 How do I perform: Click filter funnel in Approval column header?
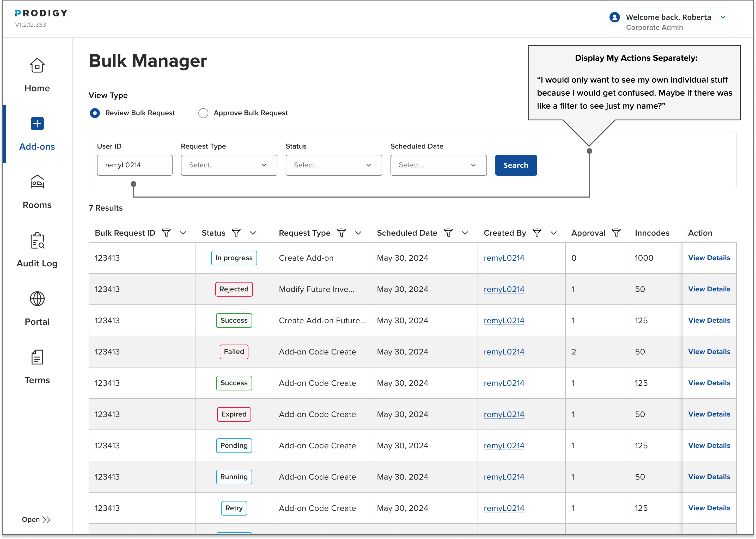(616, 233)
